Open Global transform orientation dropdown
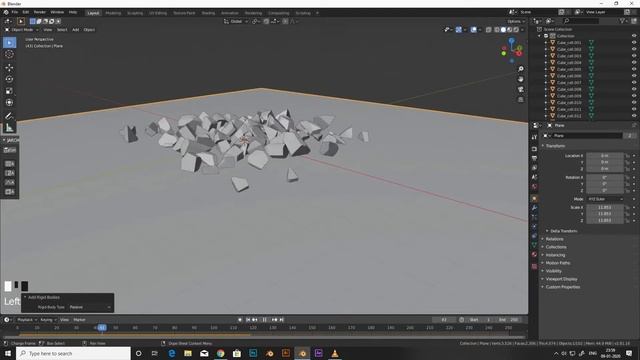The height and width of the screenshot is (360, 640). tap(236, 21)
